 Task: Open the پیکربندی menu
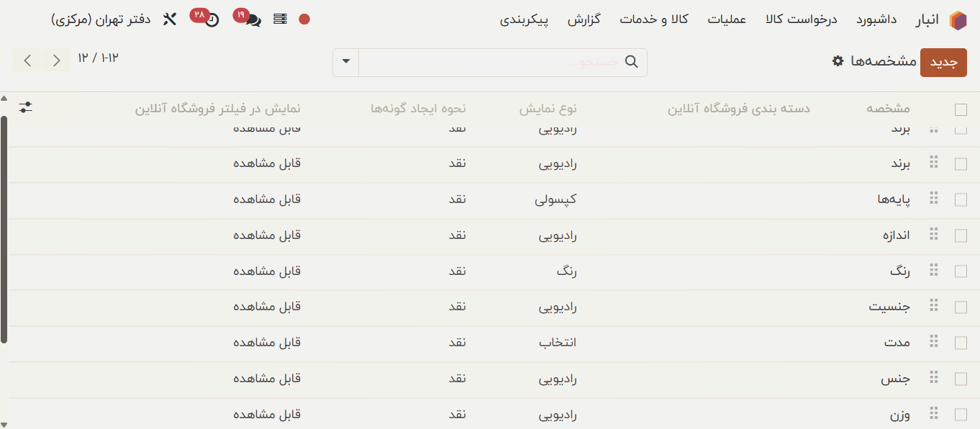coord(525,19)
